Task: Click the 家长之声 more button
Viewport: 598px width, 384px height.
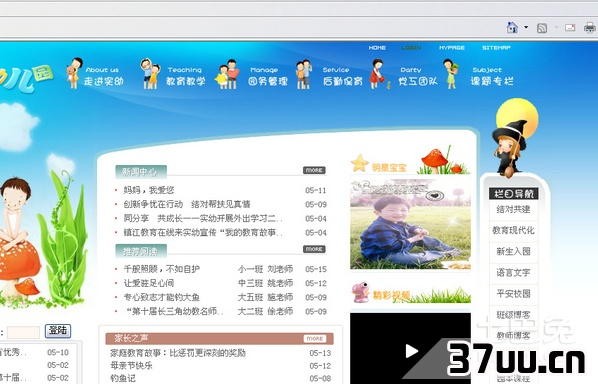Action: [315, 339]
